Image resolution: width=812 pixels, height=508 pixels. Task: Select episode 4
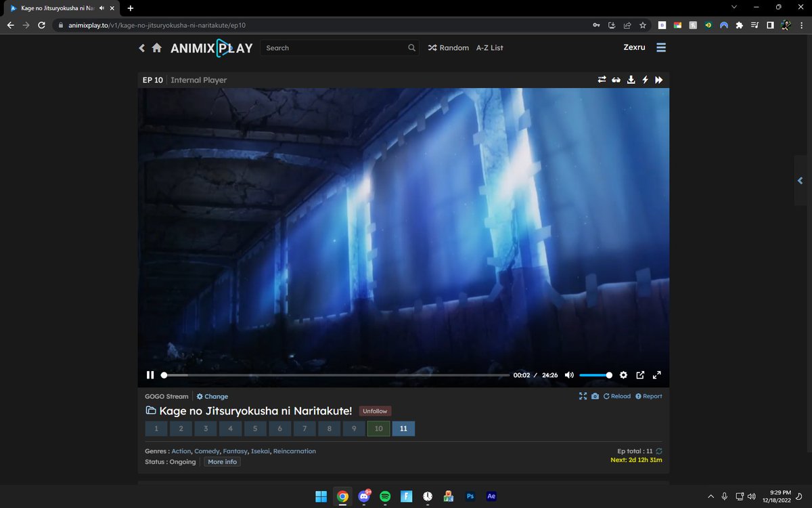(230, 429)
